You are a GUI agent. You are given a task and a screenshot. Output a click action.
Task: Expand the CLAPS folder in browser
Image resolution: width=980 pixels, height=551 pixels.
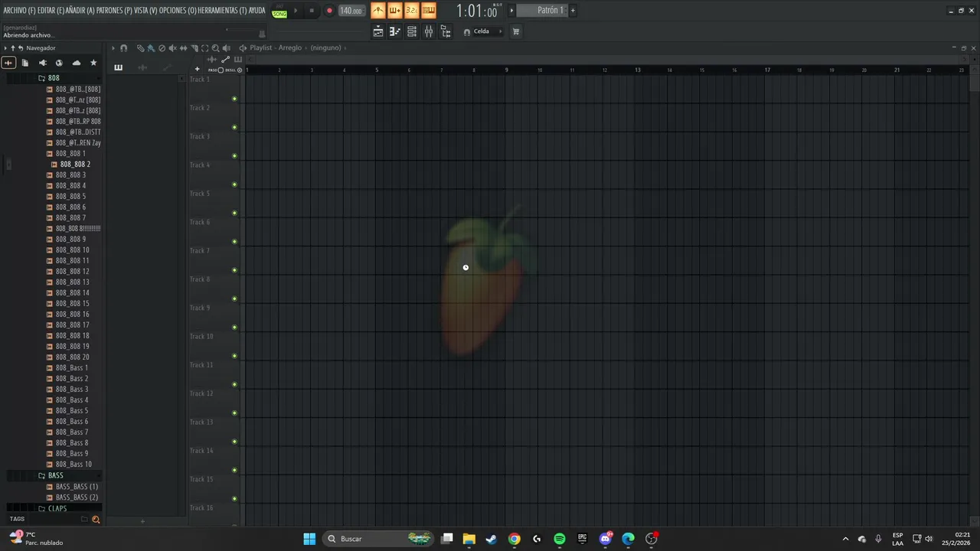tap(53, 508)
